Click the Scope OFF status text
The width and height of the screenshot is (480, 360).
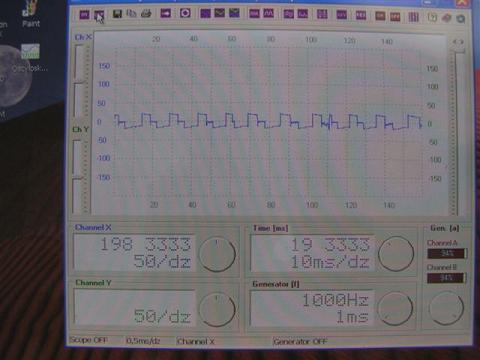pyautogui.click(x=88, y=340)
